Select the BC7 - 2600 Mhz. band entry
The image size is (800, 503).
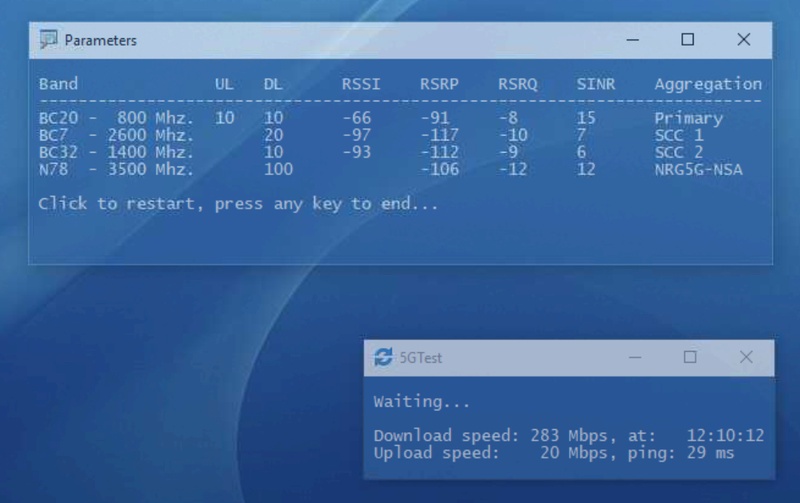[x=116, y=135]
